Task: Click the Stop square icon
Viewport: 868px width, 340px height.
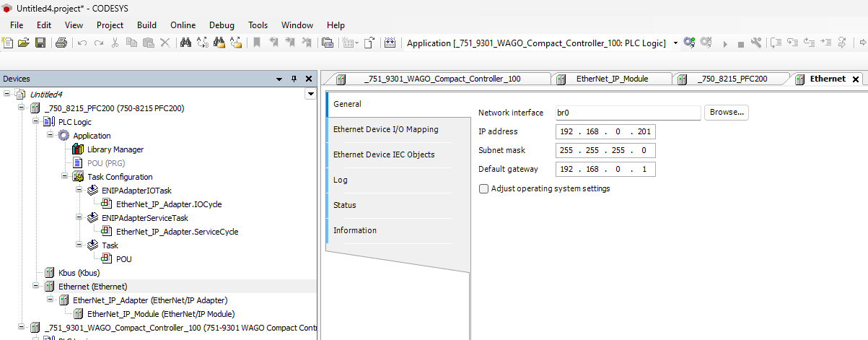Action: pos(740,43)
